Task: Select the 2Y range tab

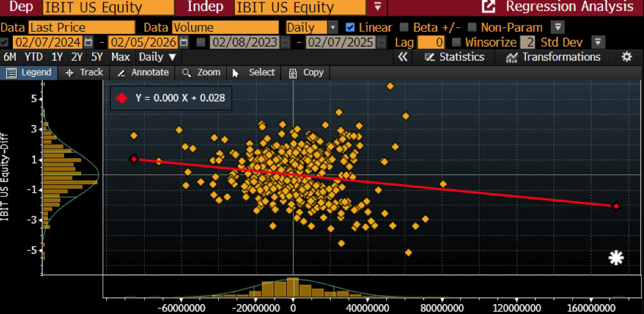Action: (78, 57)
